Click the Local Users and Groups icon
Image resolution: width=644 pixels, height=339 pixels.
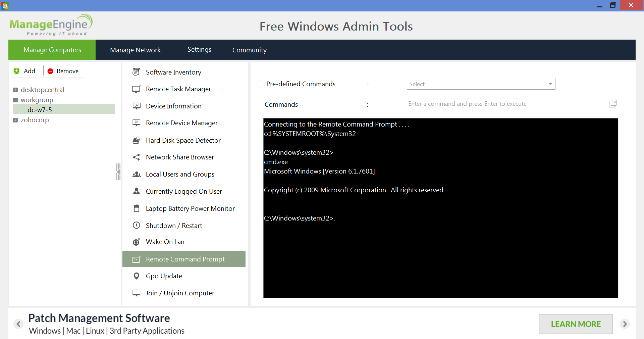136,174
